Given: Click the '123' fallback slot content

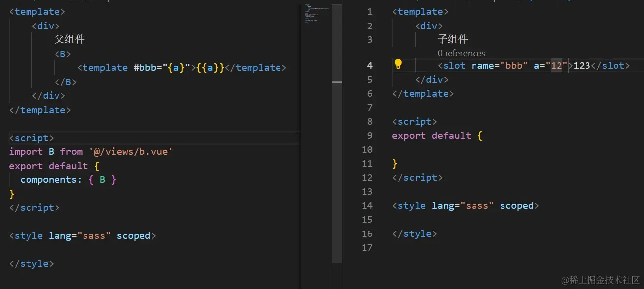Looking at the screenshot, I should (x=581, y=65).
